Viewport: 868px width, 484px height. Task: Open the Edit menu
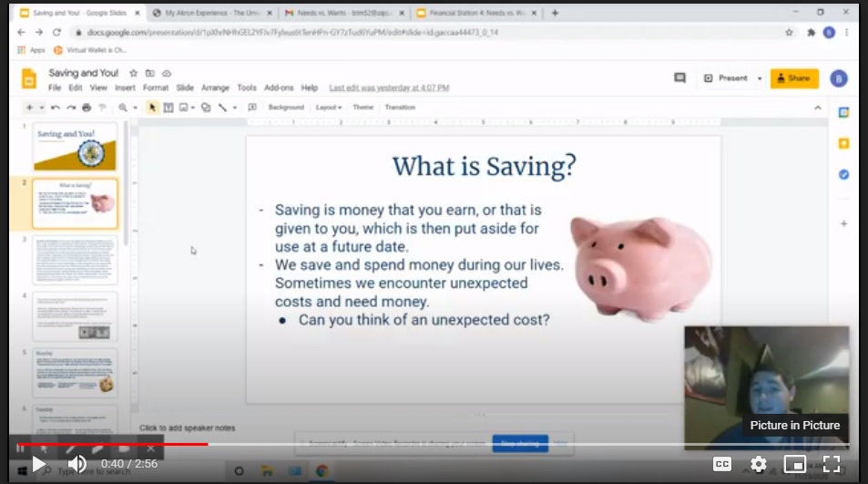pyautogui.click(x=76, y=88)
